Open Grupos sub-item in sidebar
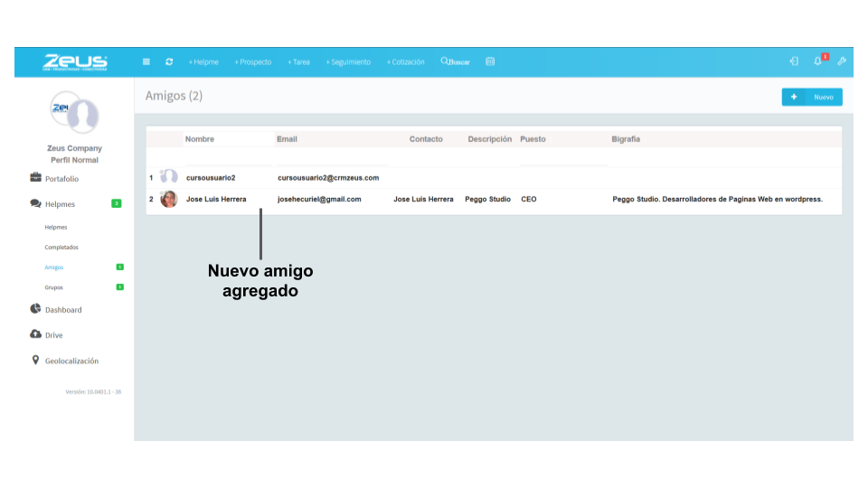 pos(53,287)
